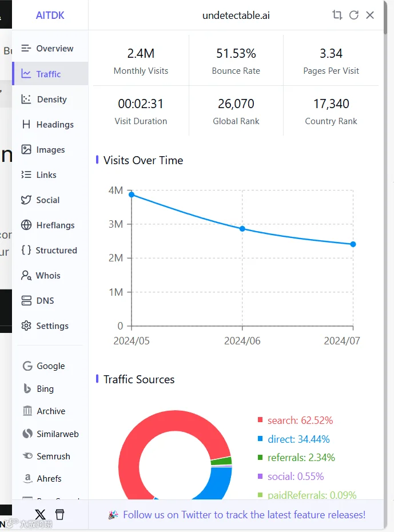
Task: Click the trash bin icon at bottom
Action: [59, 514]
